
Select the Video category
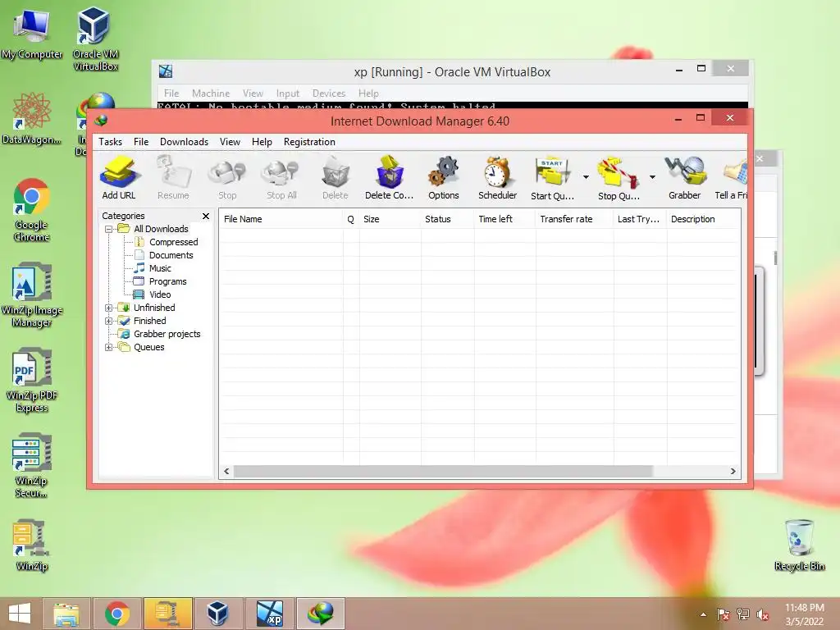pos(160,294)
